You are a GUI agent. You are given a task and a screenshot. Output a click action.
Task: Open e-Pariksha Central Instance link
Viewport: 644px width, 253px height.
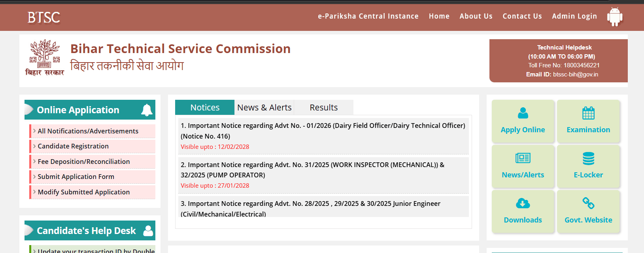pyautogui.click(x=368, y=16)
